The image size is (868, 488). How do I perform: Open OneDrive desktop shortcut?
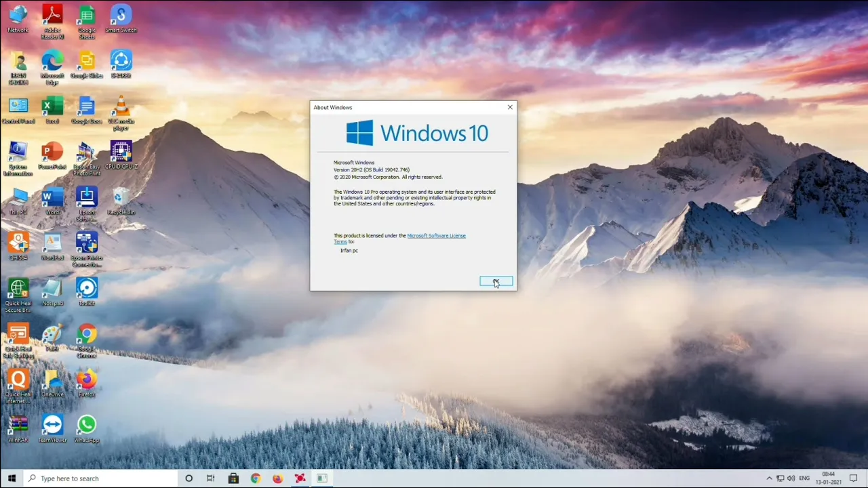tap(52, 383)
